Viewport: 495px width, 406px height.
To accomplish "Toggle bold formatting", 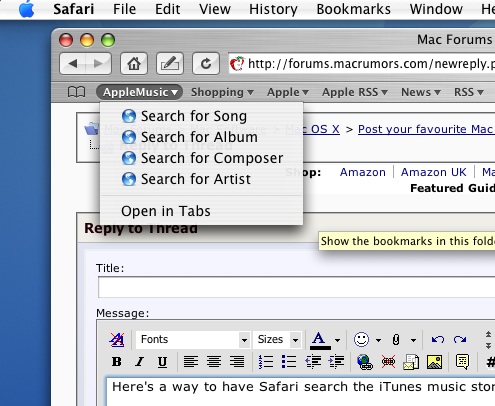I will [x=117, y=362].
